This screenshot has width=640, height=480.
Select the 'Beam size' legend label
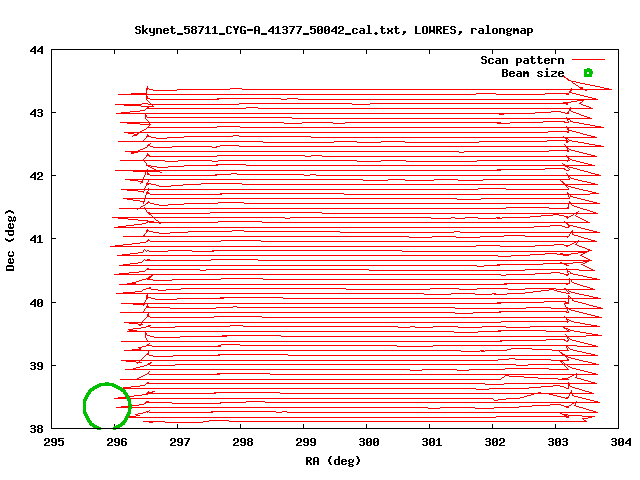pos(533,73)
